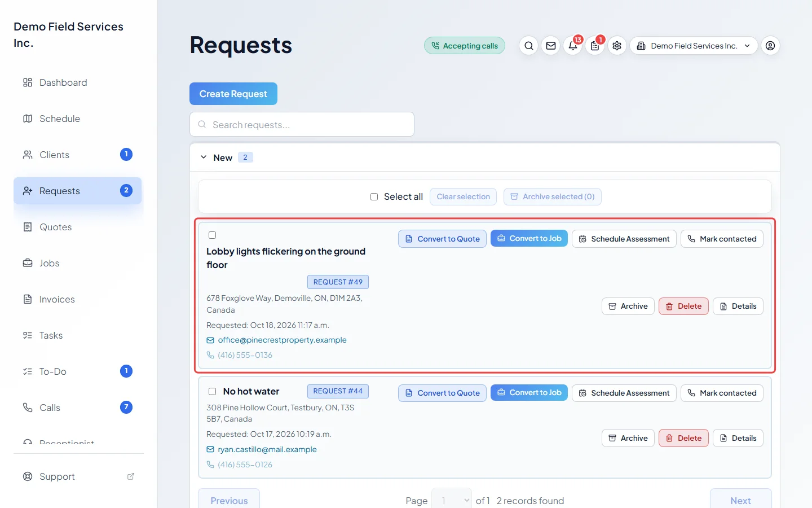This screenshot has width=812, height=508.
Task: Delete the Lobby lights flickering request
Action: (x=683, y=306)
